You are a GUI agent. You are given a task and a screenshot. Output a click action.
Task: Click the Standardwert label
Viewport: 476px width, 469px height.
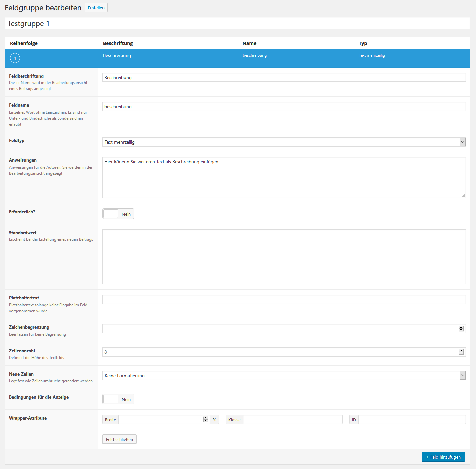[23, 233]
